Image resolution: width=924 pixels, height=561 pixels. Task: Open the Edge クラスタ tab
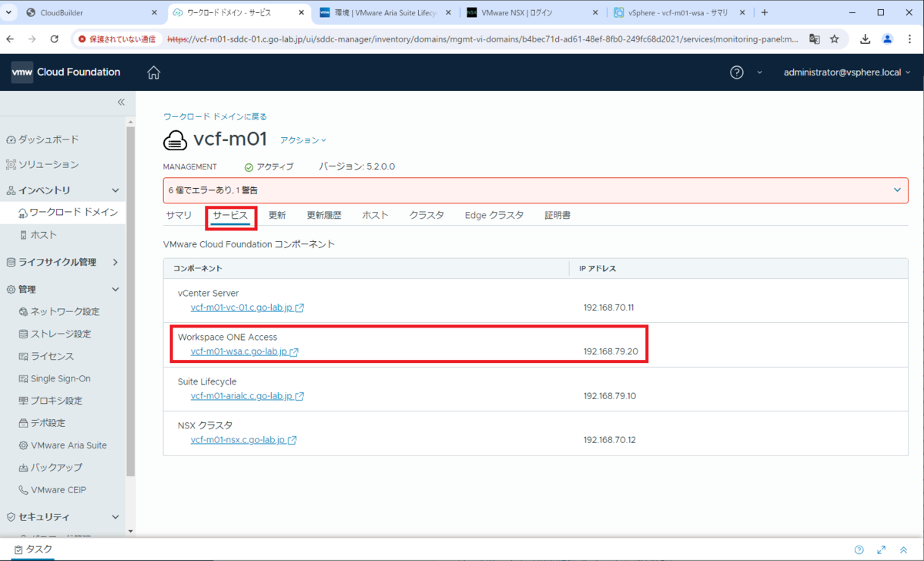click(x=494, y=216)
